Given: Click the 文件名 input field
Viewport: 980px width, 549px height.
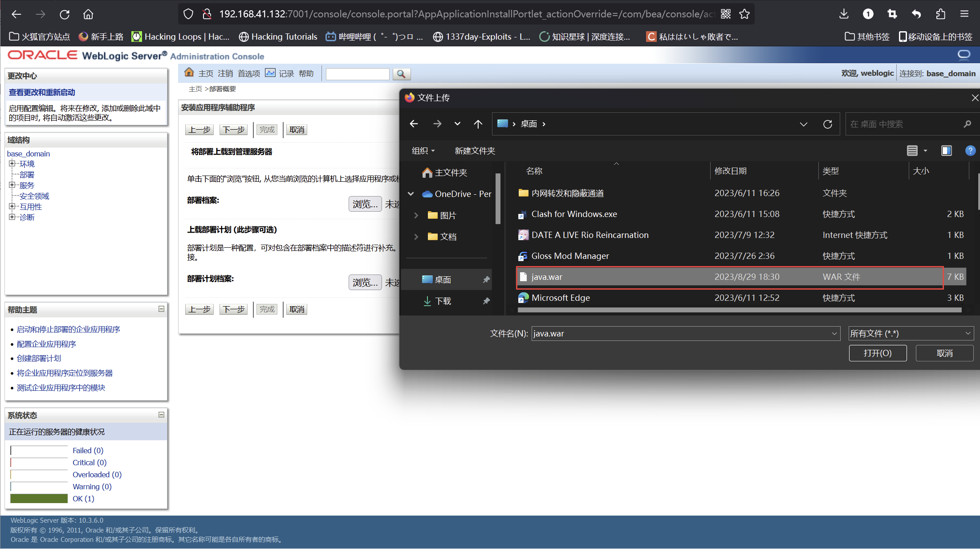Looking at the screenshot, I should pos(681,333).
